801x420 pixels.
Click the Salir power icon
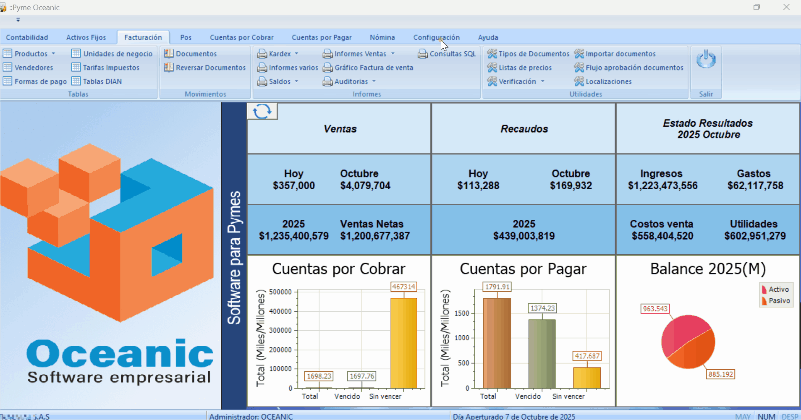707,61
